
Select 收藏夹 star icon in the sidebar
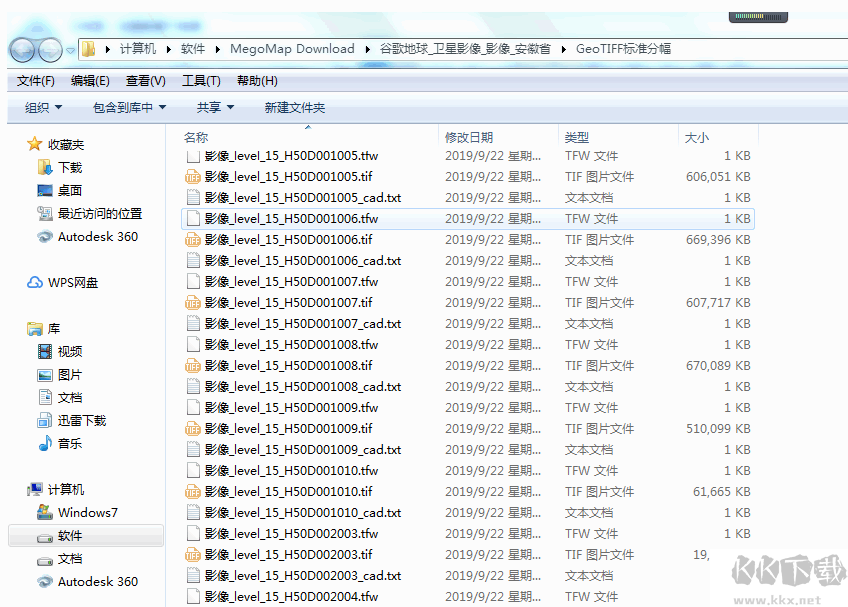click(x=34, y=144)
